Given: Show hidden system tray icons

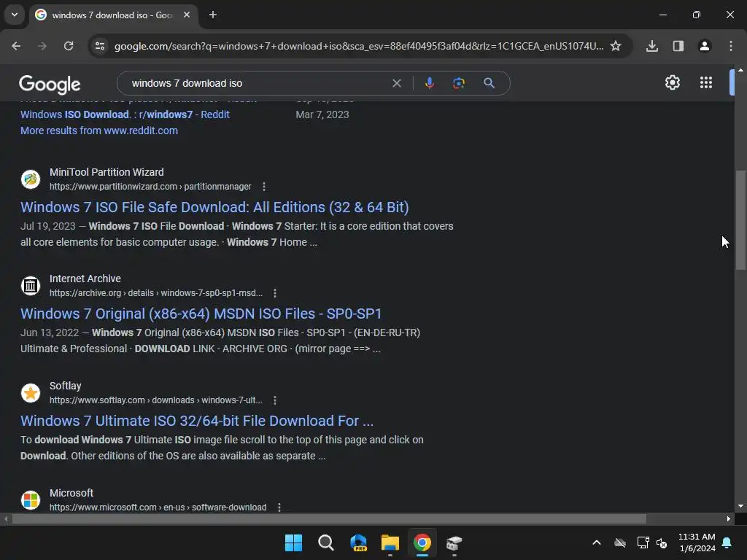Looking at the screenshot, I should (x=597, y=542).
